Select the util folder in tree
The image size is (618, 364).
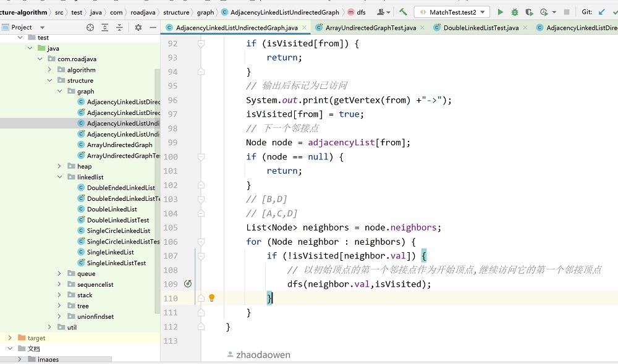tap(72, 327)
